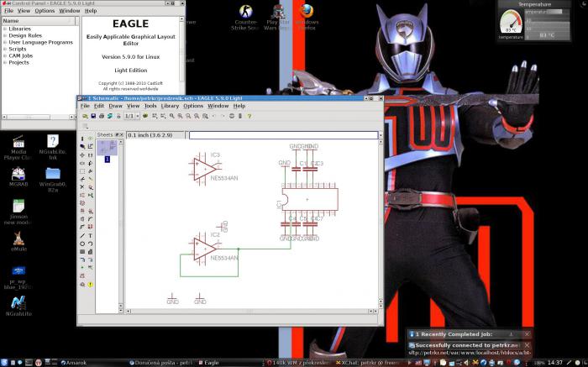This screenshot has width=588, height=367.
Task: Select the Text tool (T icon)
Action: pos(91,235)
